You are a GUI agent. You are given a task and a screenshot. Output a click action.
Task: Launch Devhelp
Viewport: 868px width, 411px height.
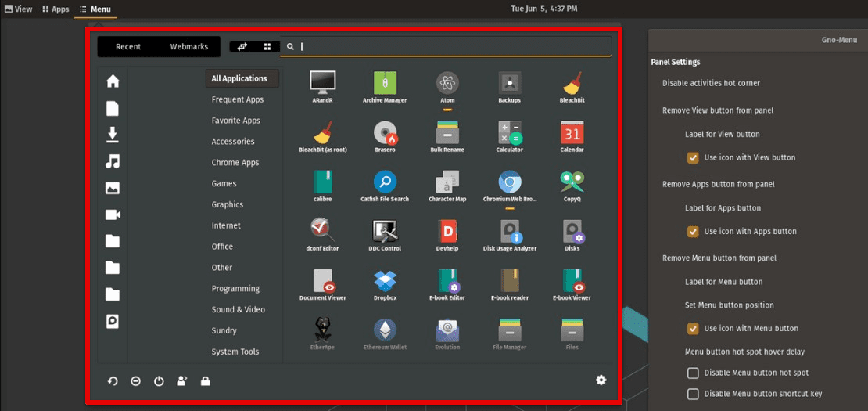point(447,236)
